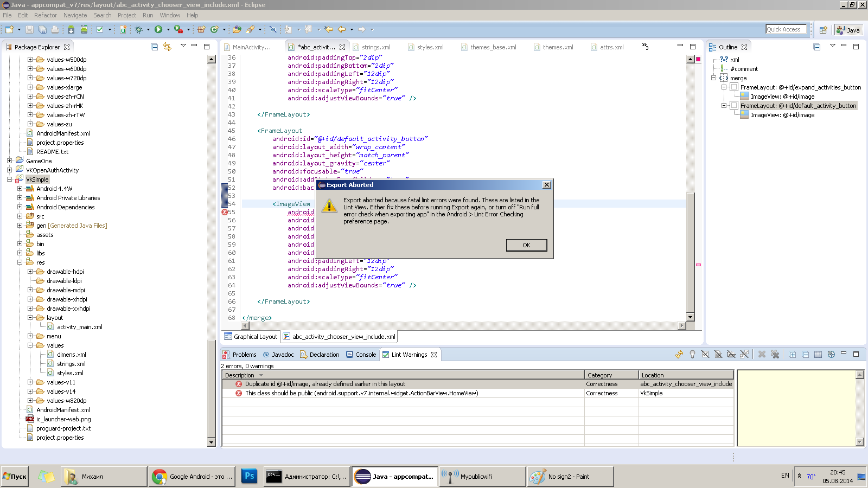Click the green Run button icon

pos(158,29)
